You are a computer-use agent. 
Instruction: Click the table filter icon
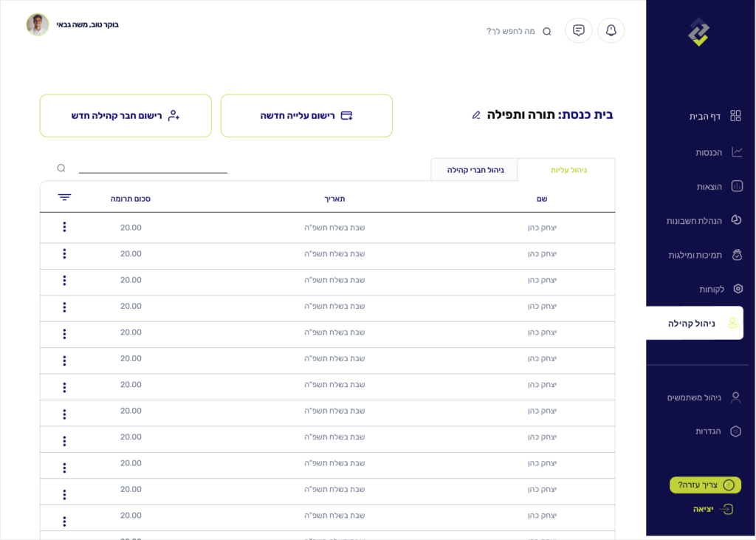tap(64, 198)
